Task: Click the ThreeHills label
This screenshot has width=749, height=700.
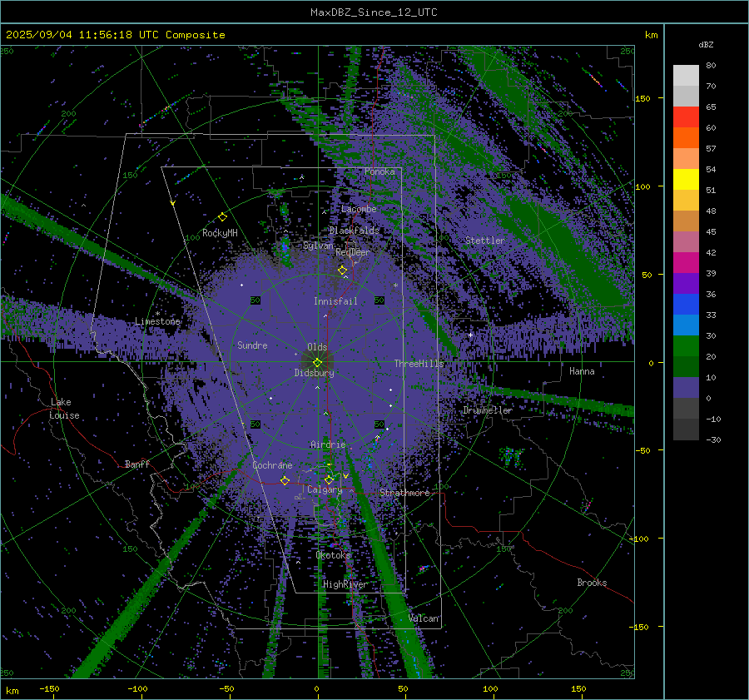Action: 419,364
